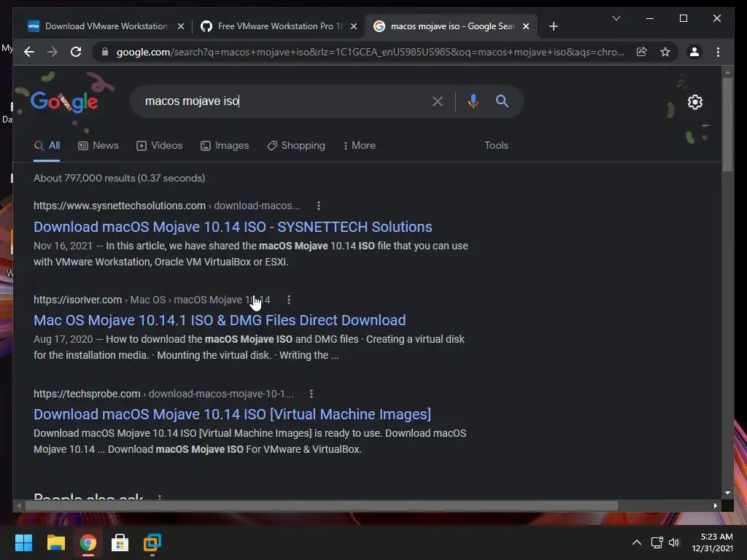Click the About 797,000 results text
The width and height of the screenshot is (747, 560).
click(119, 178)
